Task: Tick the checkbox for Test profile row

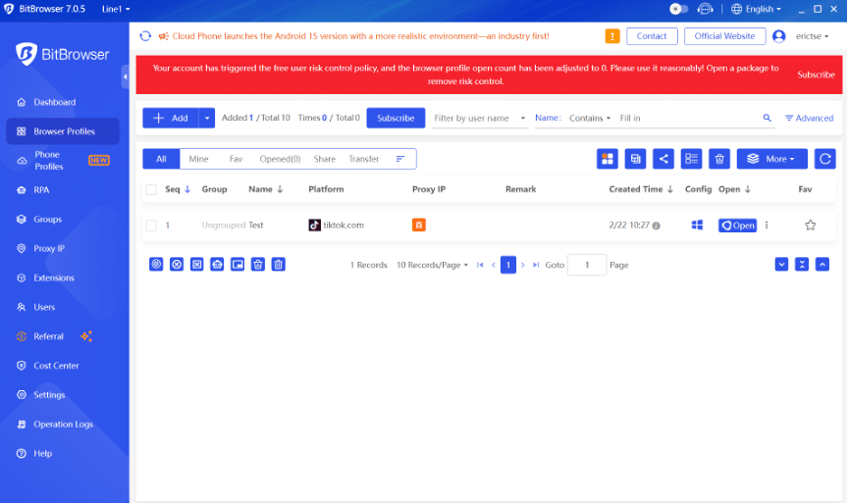Action: click(151, 226)
